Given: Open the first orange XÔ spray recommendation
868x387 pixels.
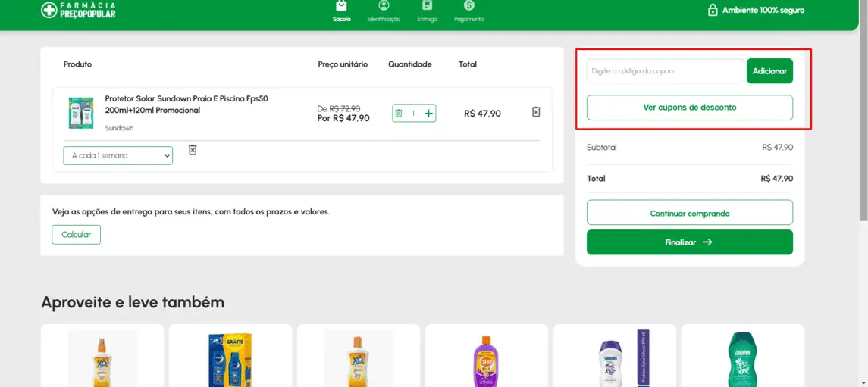Looking at the screenshot, I should [102, 358].
